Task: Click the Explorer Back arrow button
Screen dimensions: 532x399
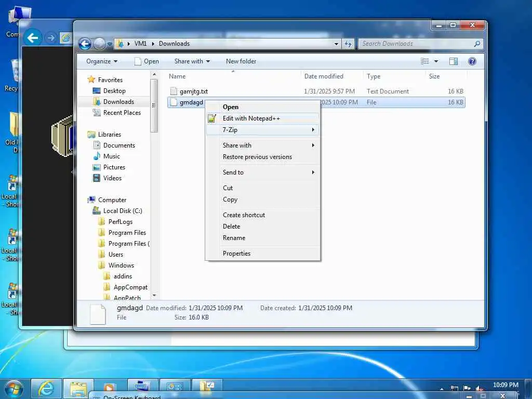Action: tap(85, 44)
